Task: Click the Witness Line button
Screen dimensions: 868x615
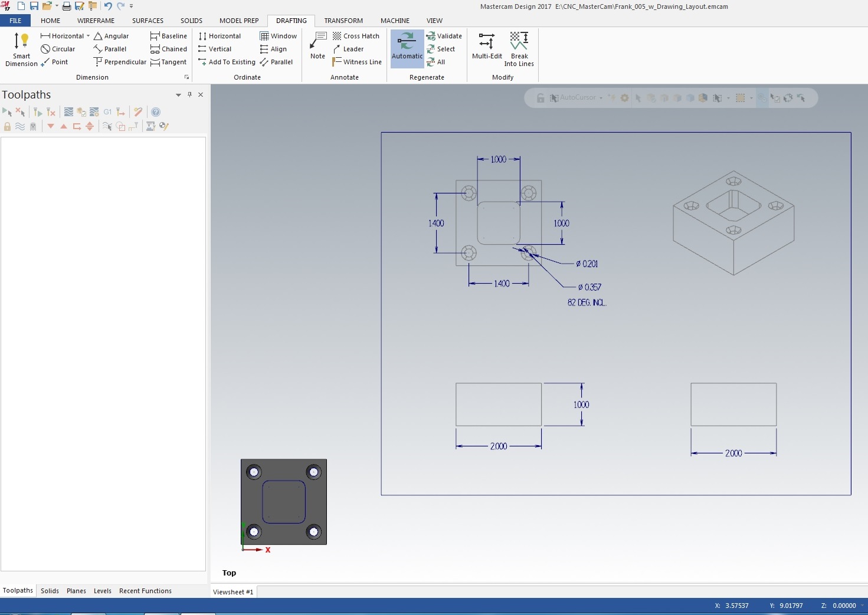Action: 357,62
